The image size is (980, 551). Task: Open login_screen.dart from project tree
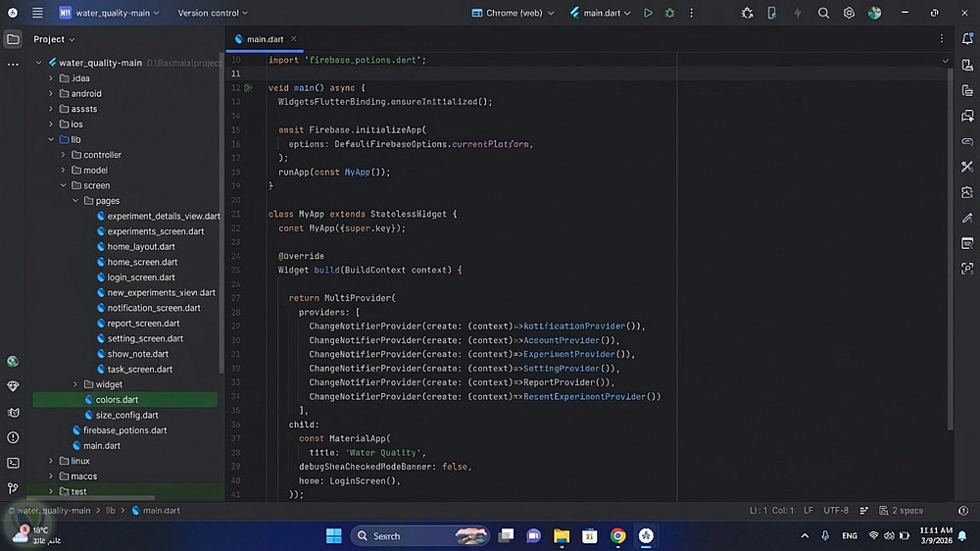pos(141,277)
